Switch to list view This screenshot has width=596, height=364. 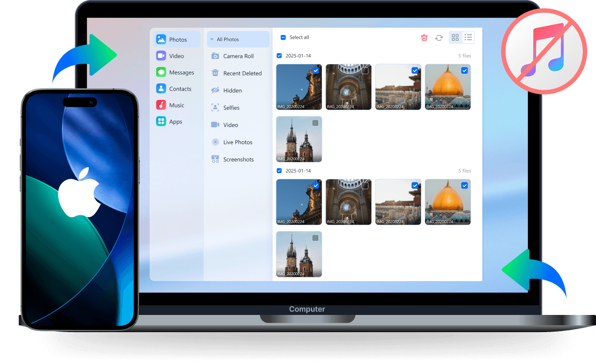tap(468, 37)
